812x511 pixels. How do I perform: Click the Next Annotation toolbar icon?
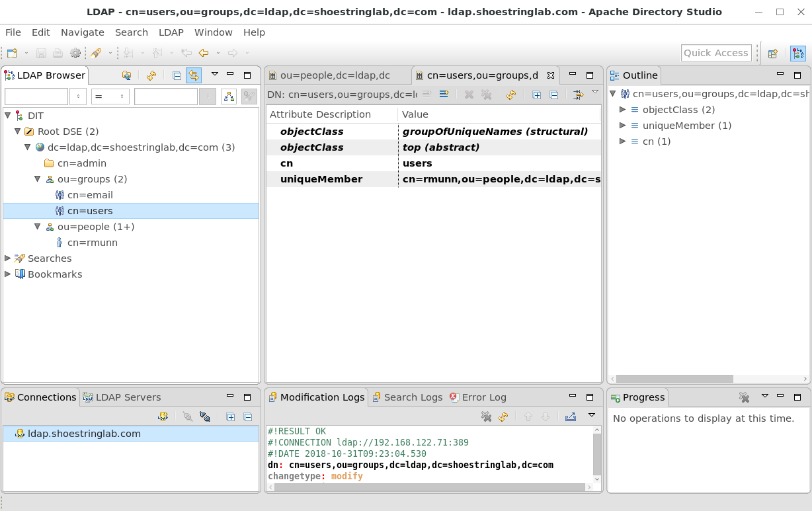pyautogui.click(x=128, y=53)
